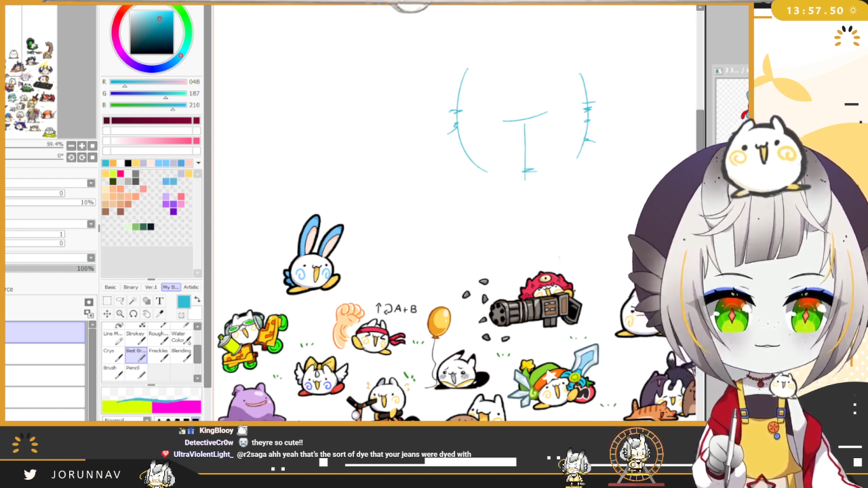Choose the Strokey brush
868x488 pixels.
(136, 338)
